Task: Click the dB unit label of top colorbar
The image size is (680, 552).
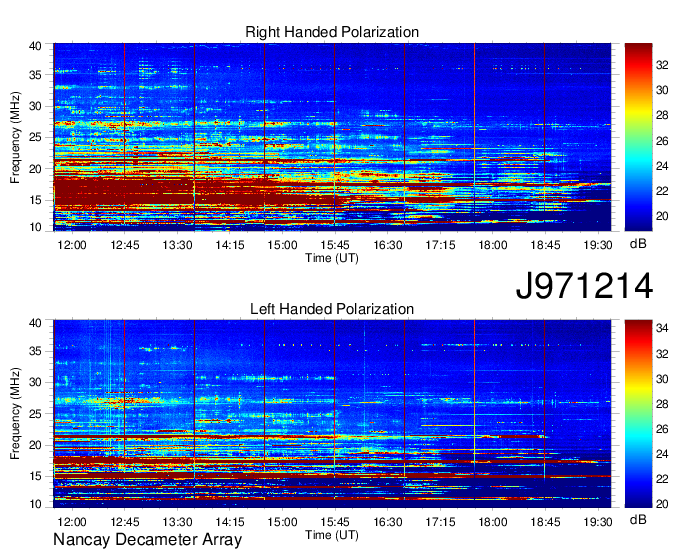Action: pyautogui.click(x=638, y=244)
